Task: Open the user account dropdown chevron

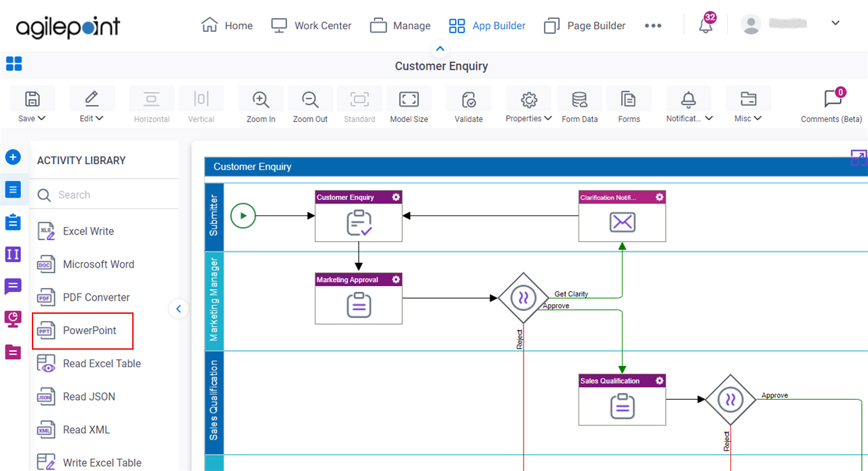Action: click(x=835, y=24)
